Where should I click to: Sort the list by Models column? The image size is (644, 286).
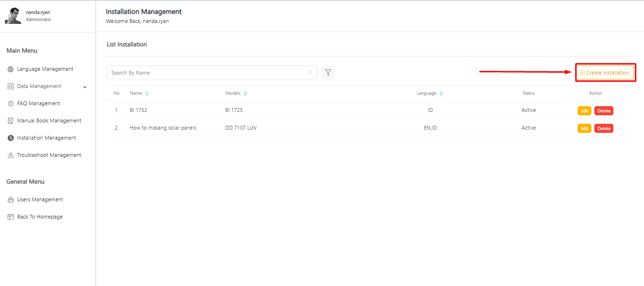click(x=245, y=94)
